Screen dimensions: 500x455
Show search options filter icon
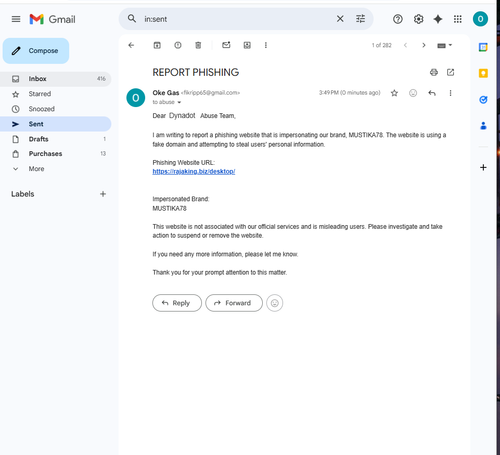click(x=360, y=19)
